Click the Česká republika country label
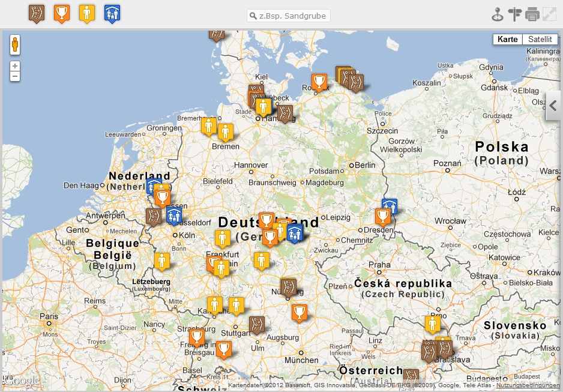Image resolution: width=563 pixels, height=392 pixels. point(403,283)
